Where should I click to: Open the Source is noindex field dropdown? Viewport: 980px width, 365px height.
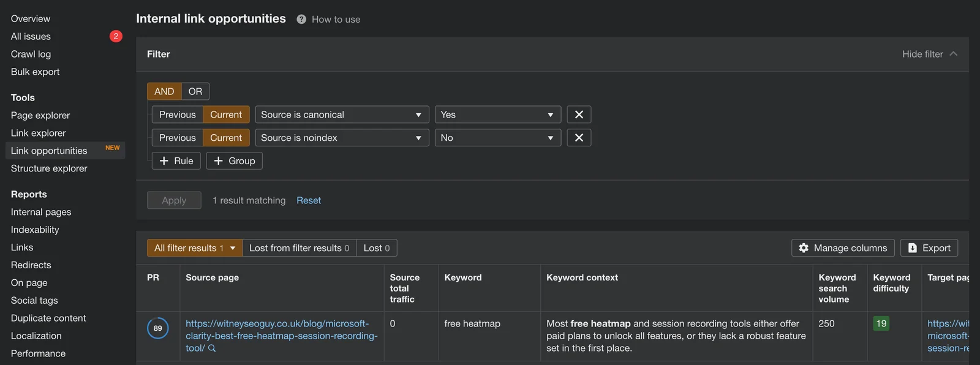point(342,138)
